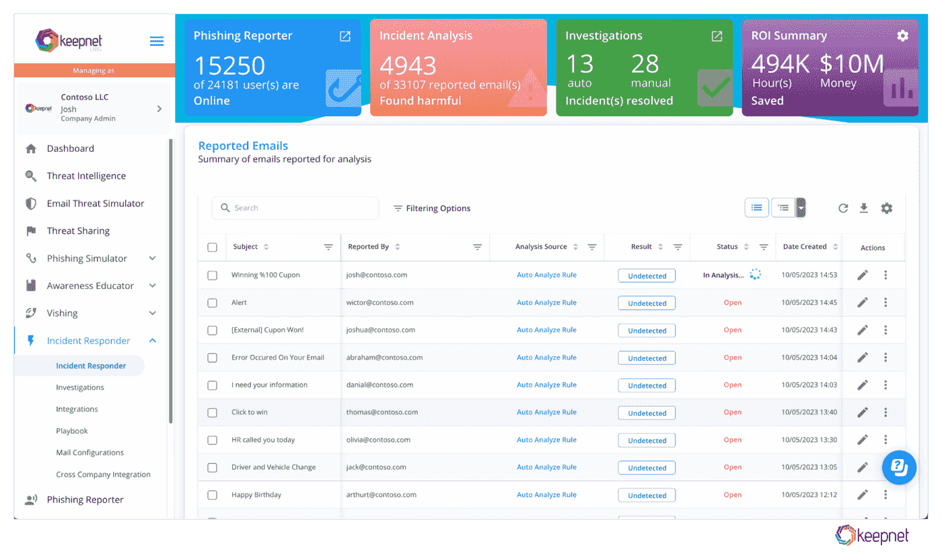Image resolution: width=942 pixels, height=560 pixels.
Task: Edit the '[External] Cupon Won!' email
Action: click(863, 330)
